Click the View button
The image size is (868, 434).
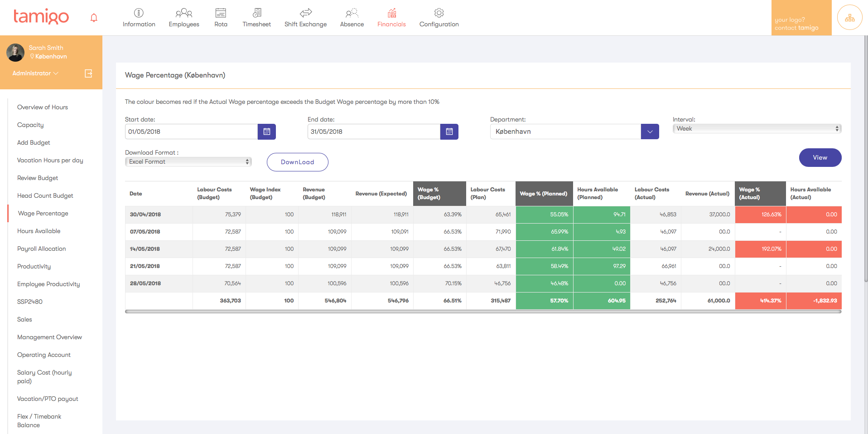click(820, 158)
